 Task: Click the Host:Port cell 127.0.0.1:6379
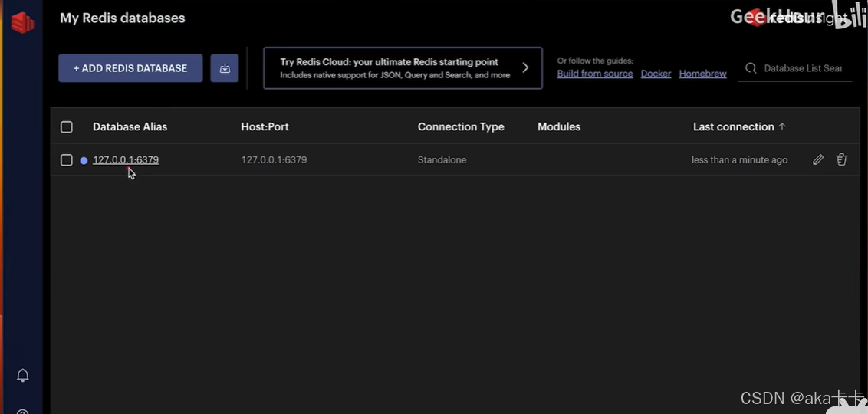point(274,160)
